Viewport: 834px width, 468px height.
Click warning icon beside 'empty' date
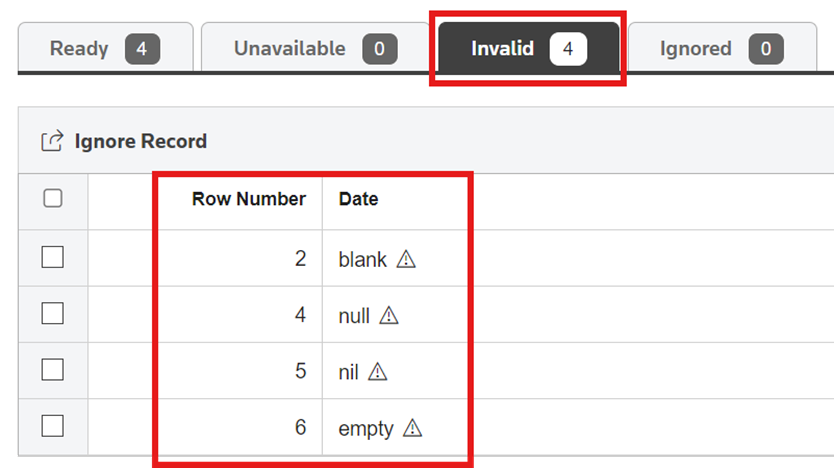413,428
